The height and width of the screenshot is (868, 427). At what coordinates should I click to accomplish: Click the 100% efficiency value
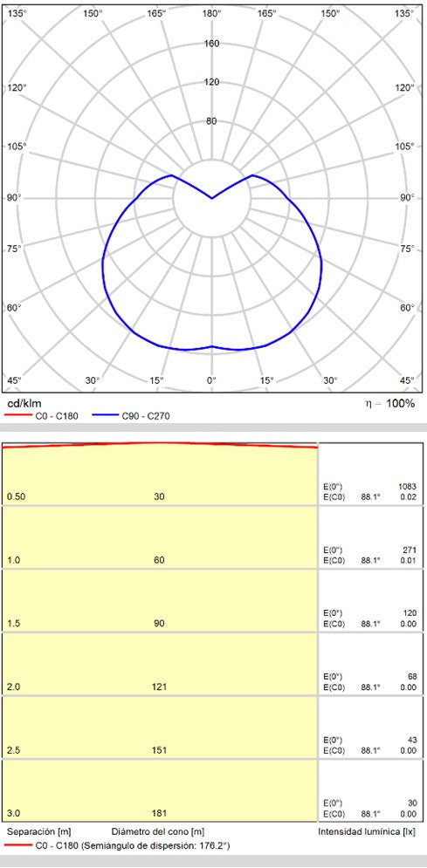(x=400, y=404)
